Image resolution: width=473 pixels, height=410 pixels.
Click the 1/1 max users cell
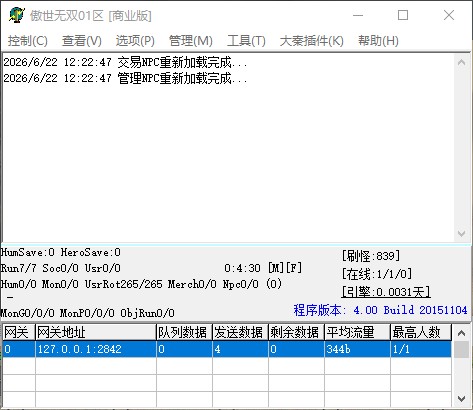(421, 349)
